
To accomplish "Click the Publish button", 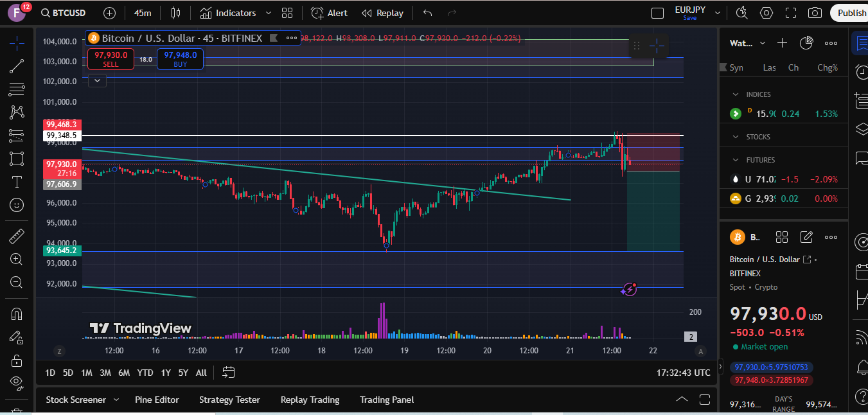I will (851, 13).
